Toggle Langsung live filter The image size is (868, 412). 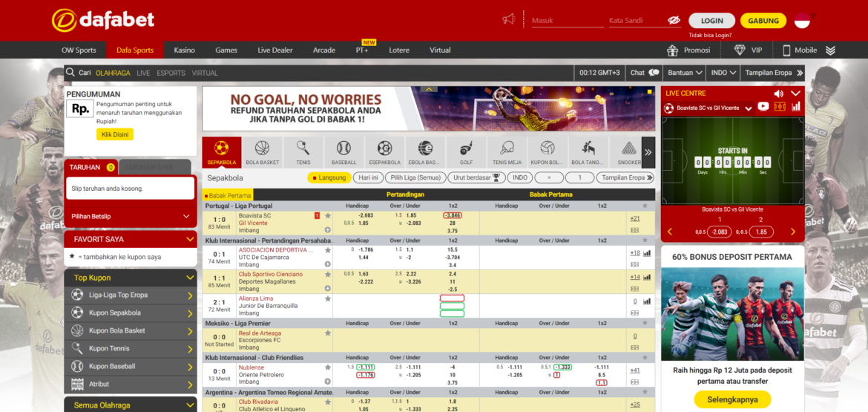pos(329,177)
